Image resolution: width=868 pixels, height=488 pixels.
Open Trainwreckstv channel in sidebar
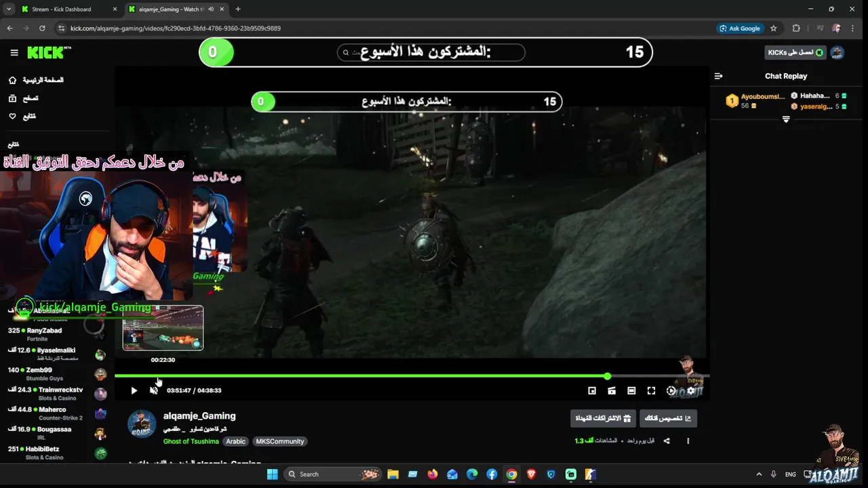(58, 393)
